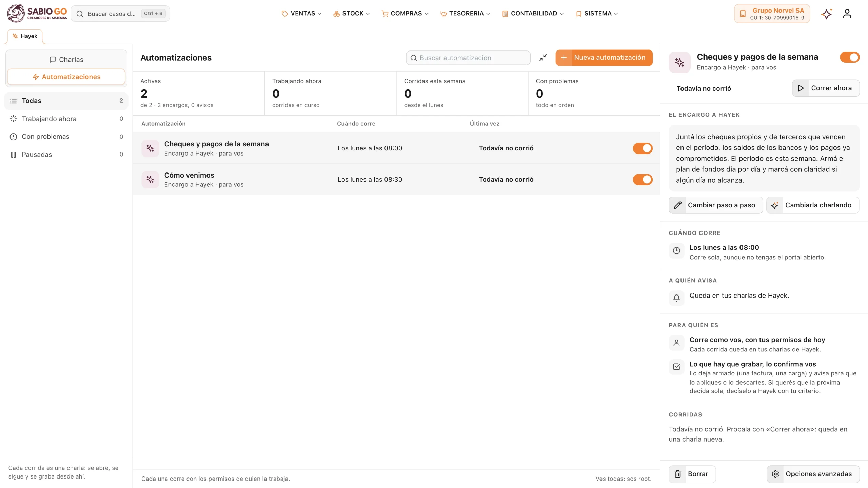Run automation with Correr ahora
Screen dimensions: 868x488
click(x=826, y=88)
